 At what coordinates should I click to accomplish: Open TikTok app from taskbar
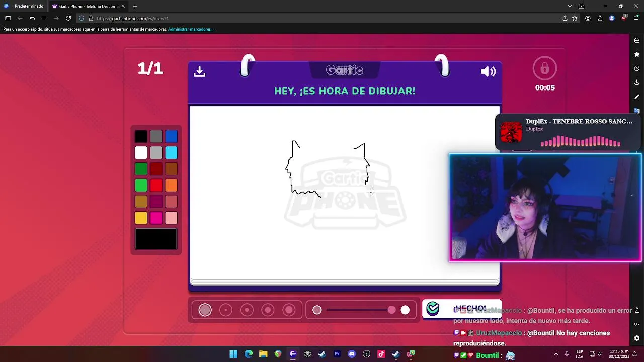click(381, 354)
